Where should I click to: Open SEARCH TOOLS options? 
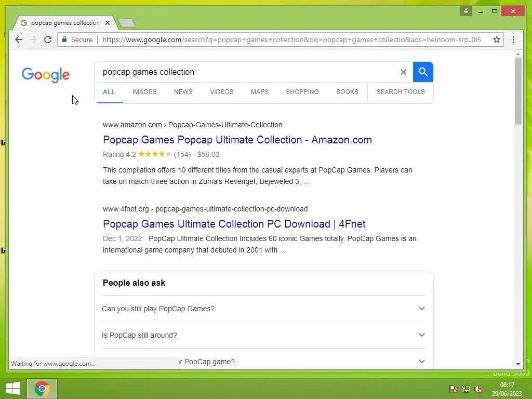pos(401,92)
